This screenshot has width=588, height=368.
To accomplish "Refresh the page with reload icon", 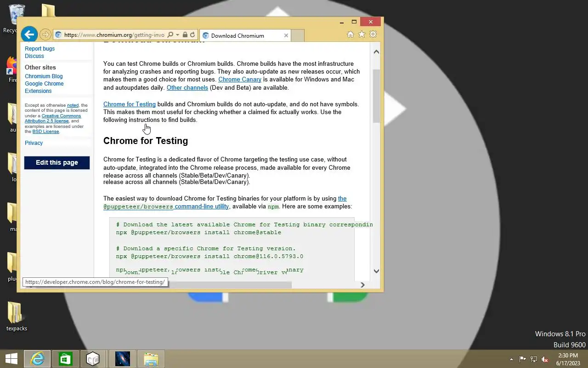I will pos(192,35).
